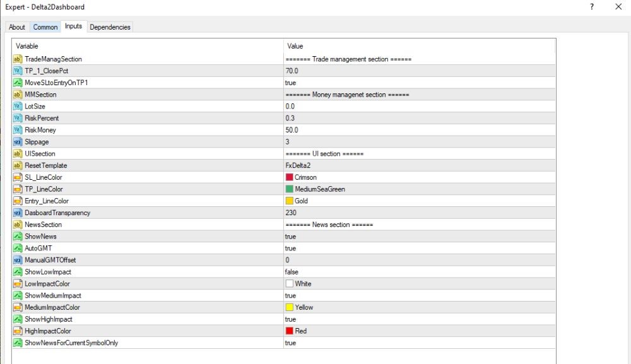Screen dimensions: 631x364
Task: Click the Variable column header
Action: [x=148, y=46]
